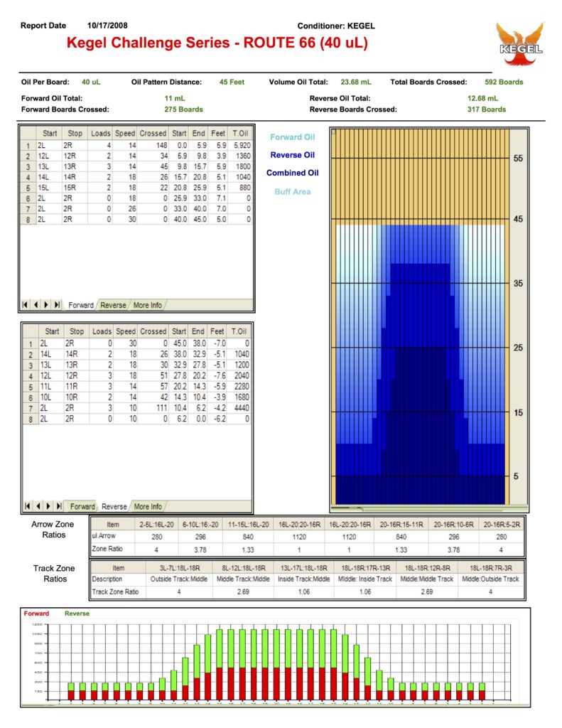Click the Forward Oil legend label
This screenshot has width=562, height=728.
(x=293, y=137)
